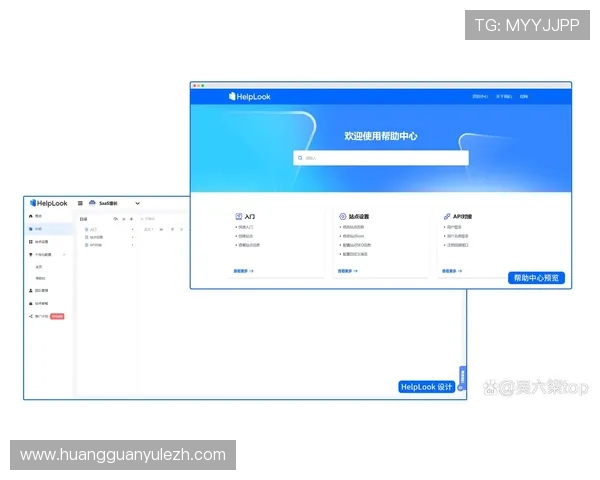Click the 帮助中心预览 button
Viewport: 600px width, 480px height.
pos(538,278)
